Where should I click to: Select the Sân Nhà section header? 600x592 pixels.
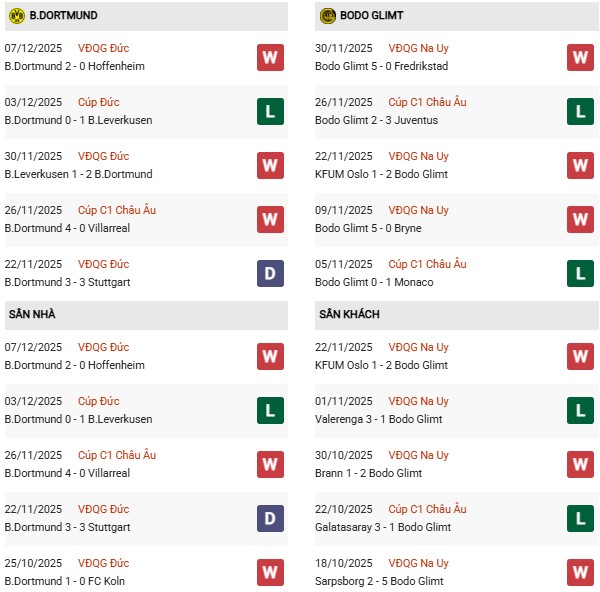click(33, 314)
